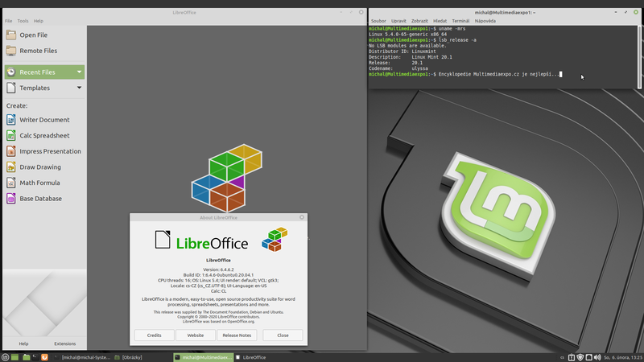
Task: Click the 'ulyssa' codename text in the terminal
Action: point(419,68)
